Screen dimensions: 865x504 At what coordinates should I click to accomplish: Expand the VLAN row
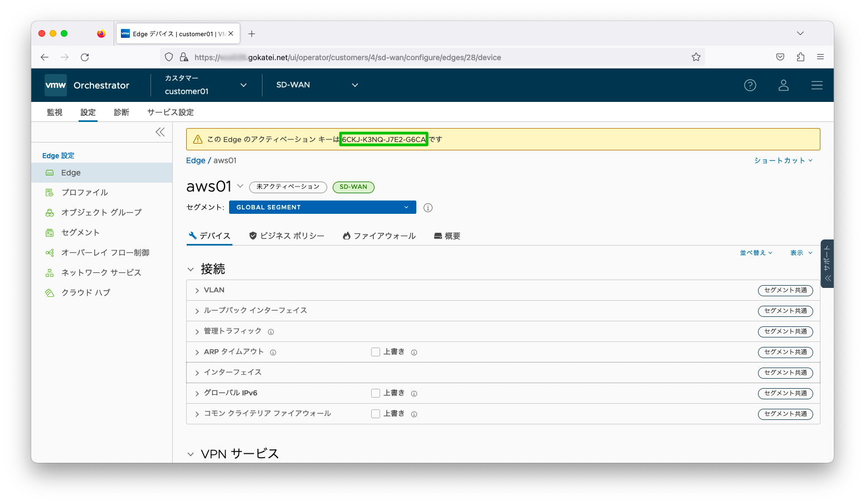pos(197,291)
